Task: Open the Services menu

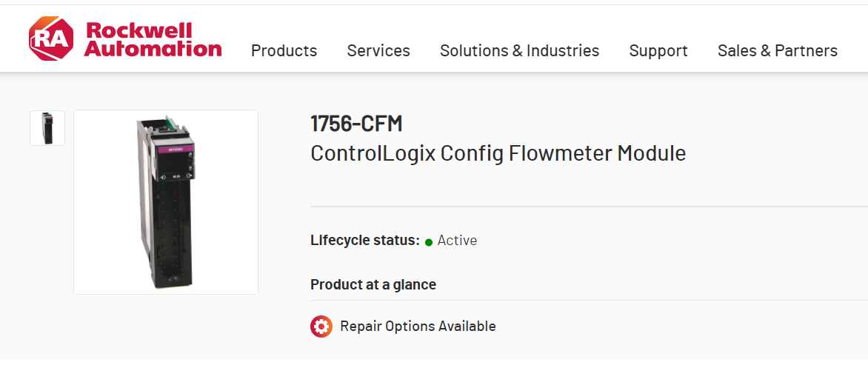Action: (x=378, y=50)
